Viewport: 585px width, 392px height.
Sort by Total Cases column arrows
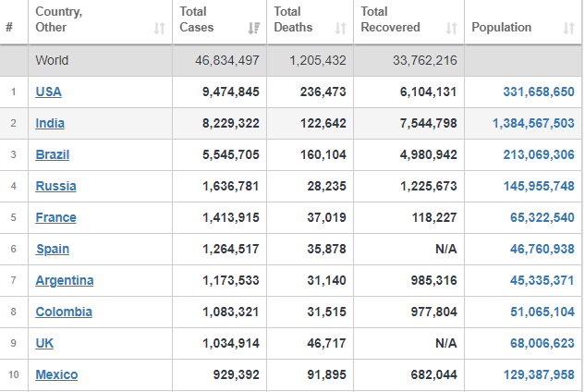tap(254, 28)
